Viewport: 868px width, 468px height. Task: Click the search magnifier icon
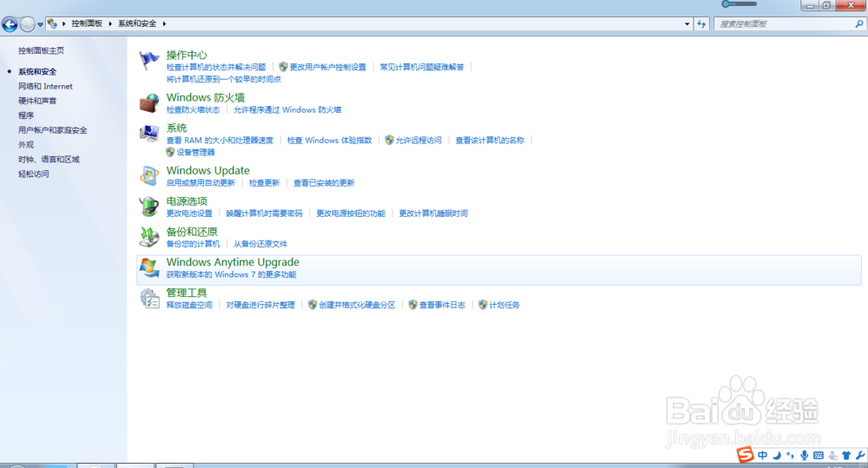point(858,23)
